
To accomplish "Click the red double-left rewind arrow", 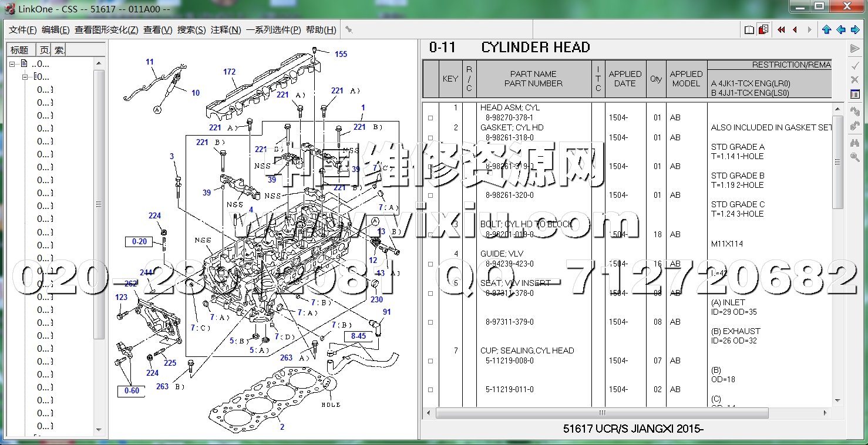I will tap(781, 29).
